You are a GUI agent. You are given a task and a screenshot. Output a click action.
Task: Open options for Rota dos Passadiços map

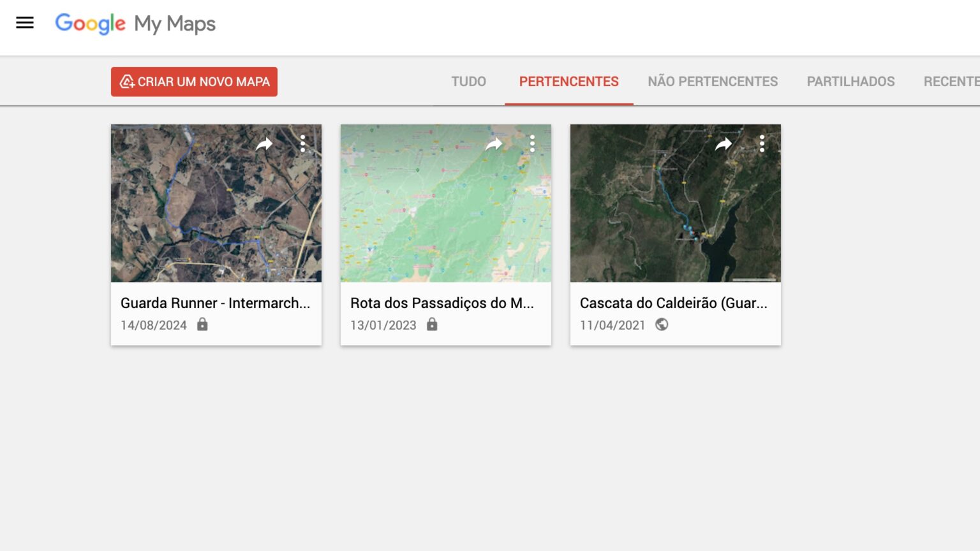[x=532, y=144]
